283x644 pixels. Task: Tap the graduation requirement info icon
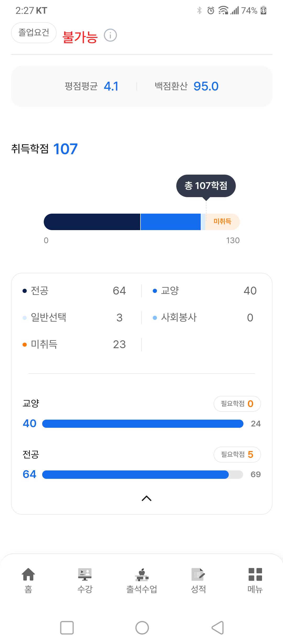coord(110,35)
